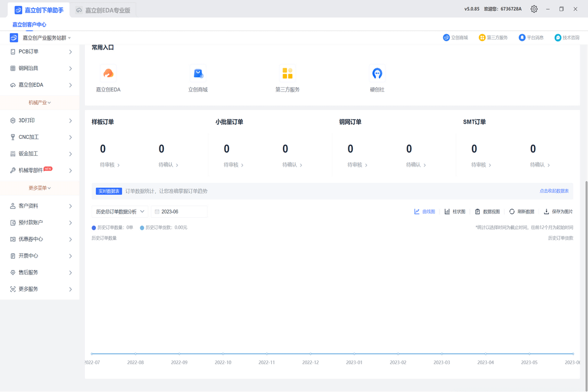This screenshot has height=392, width=588.
Task: Collapse the 更多菜单 section
Action: coord(40,188)
